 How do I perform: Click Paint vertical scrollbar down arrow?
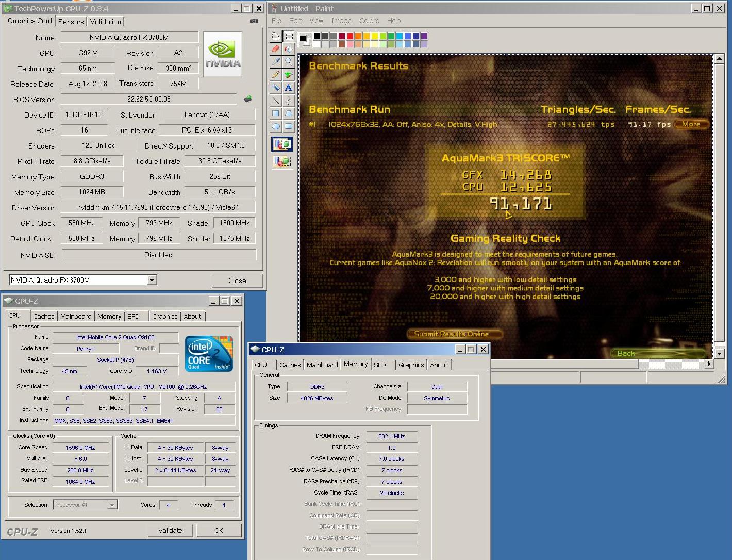click(720, 354)
